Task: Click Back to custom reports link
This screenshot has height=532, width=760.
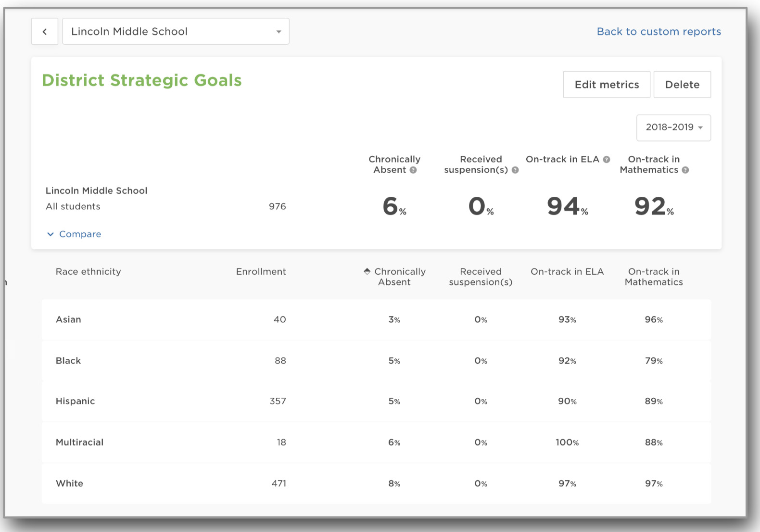Action: point(659,32)
